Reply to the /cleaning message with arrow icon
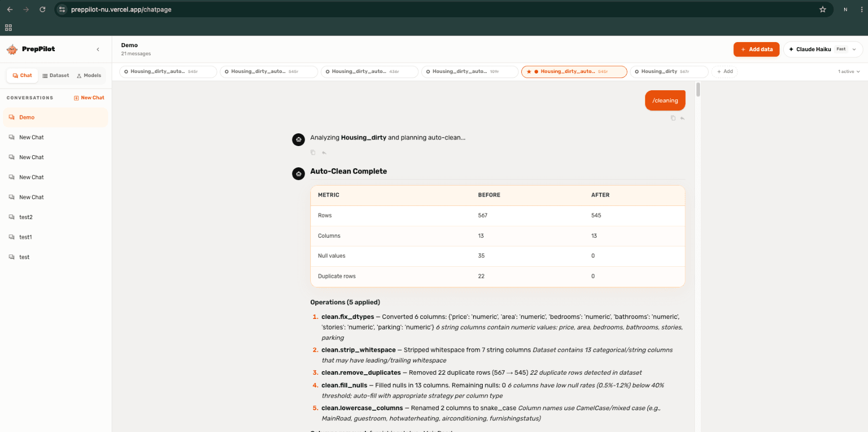 (x=682, y=118)
